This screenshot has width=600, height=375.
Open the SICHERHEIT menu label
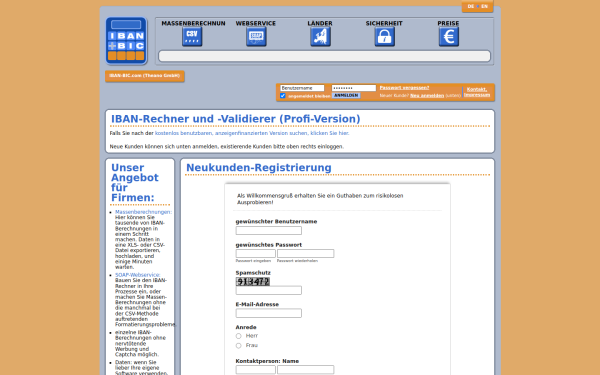[384, 23]
